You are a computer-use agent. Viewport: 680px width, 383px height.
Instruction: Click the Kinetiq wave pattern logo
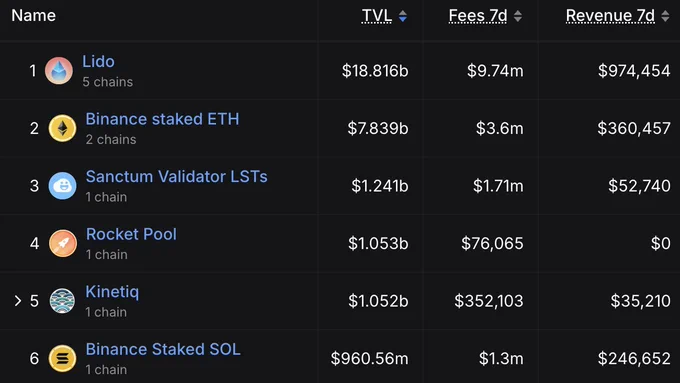(x=62, y=301)
